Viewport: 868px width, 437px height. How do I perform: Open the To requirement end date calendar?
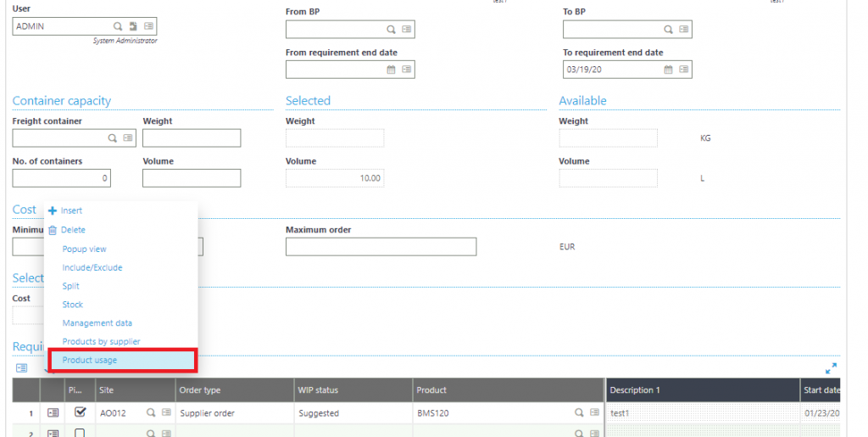coord(668,70)
